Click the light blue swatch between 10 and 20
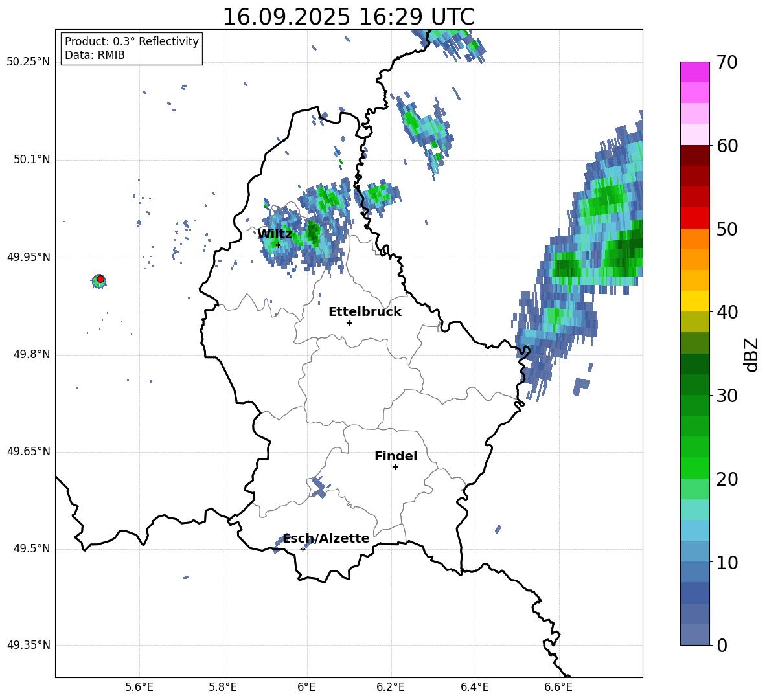 point(694,530)
